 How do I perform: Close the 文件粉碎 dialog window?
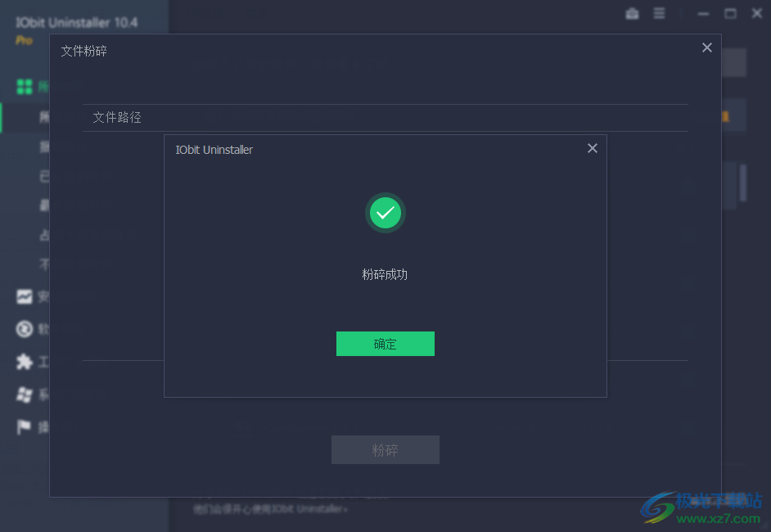[707, 47]
